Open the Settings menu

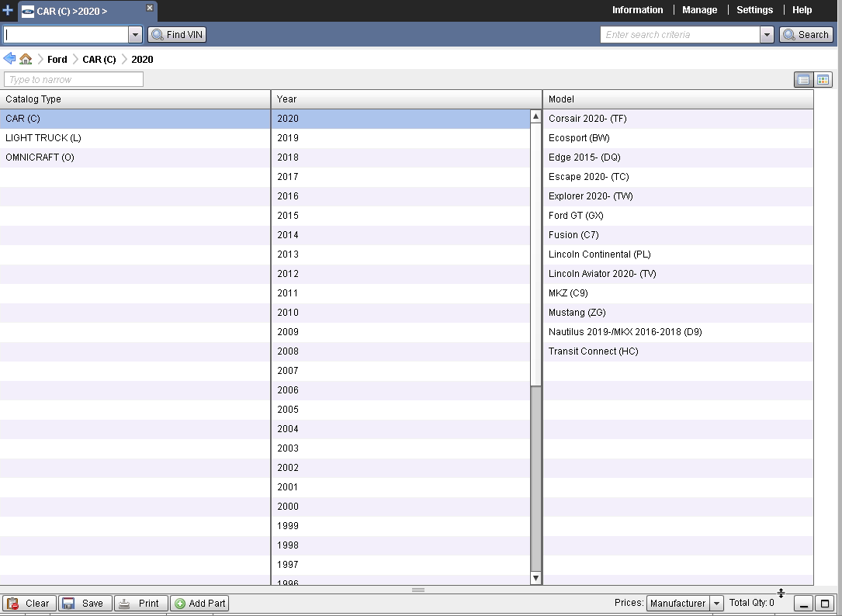coord(754,10)
